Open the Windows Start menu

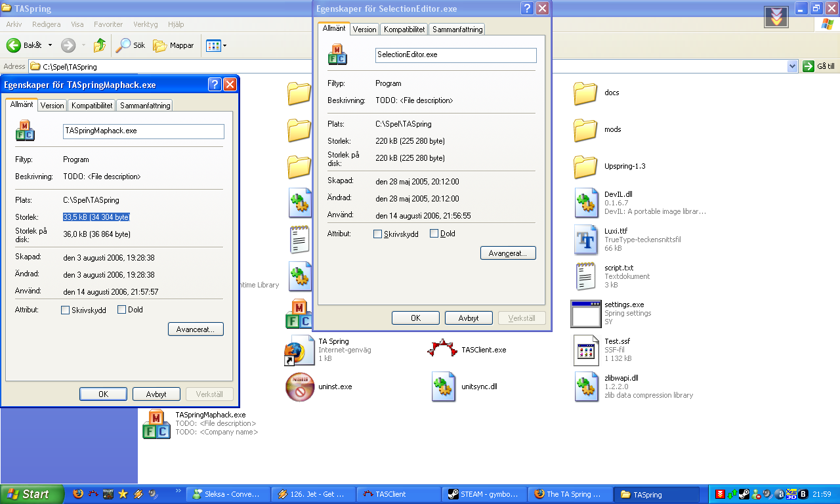(32, 494)
